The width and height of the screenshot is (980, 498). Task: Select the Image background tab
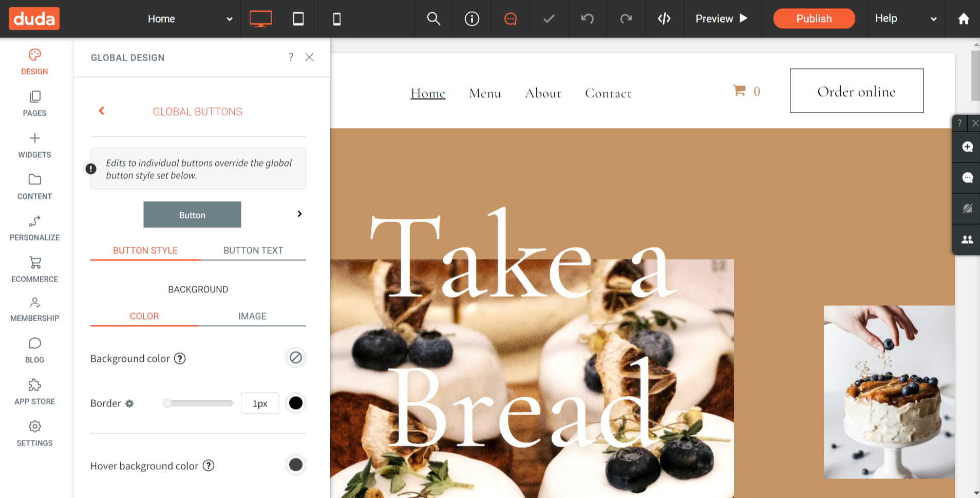point(252,316)
